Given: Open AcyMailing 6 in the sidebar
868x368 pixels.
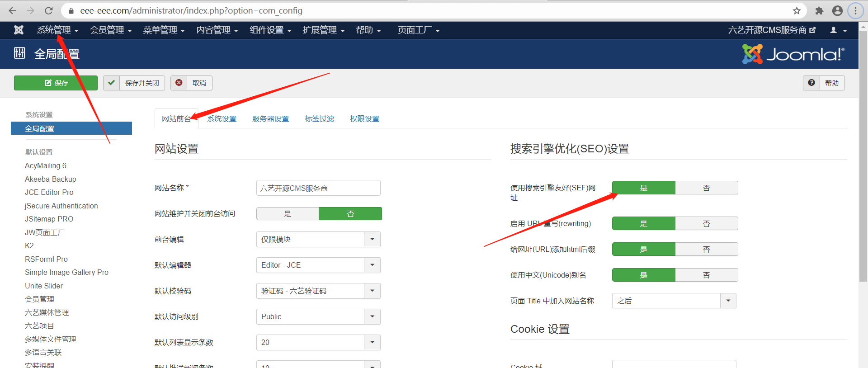Looking at the screenshot, I should (x=46, y=165).
